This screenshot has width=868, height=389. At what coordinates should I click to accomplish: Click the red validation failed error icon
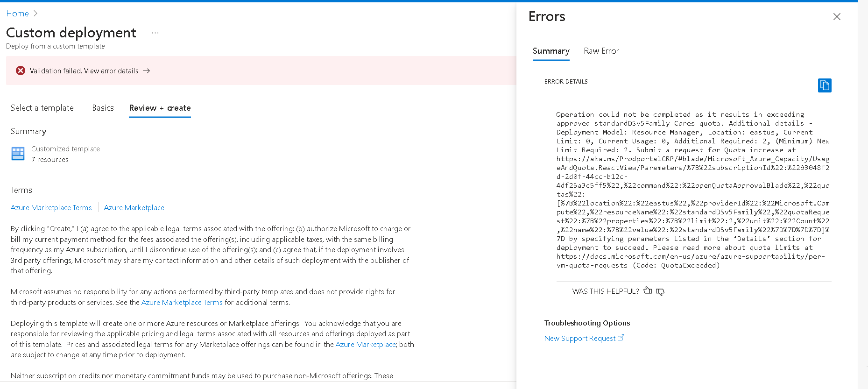(21, 71)
